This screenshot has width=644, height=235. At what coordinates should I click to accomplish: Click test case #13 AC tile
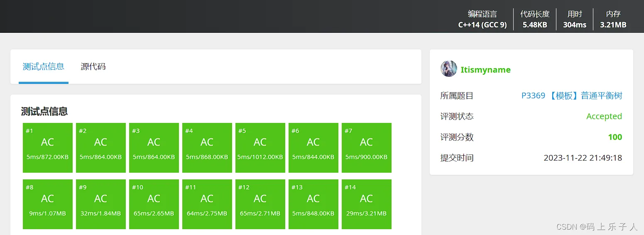(313, 204)
